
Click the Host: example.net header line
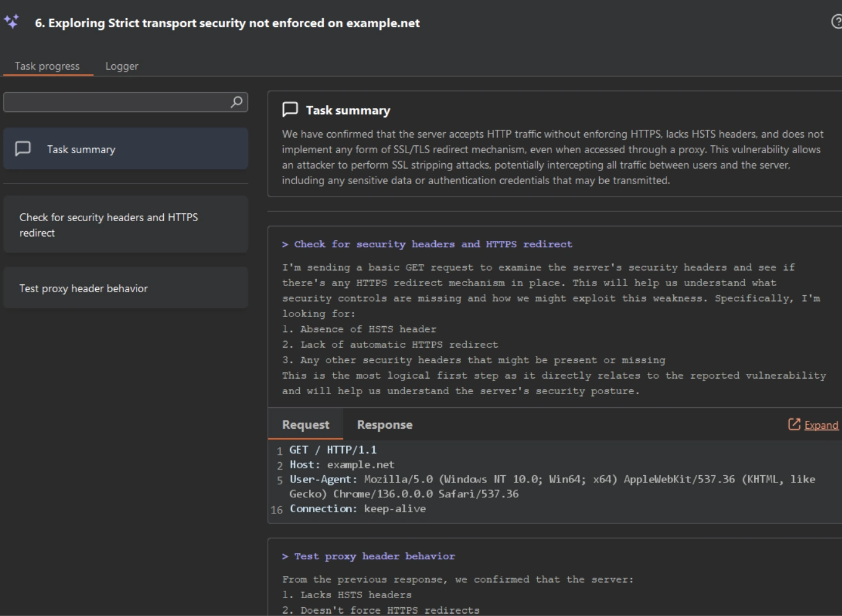click(x=342, y=465)
